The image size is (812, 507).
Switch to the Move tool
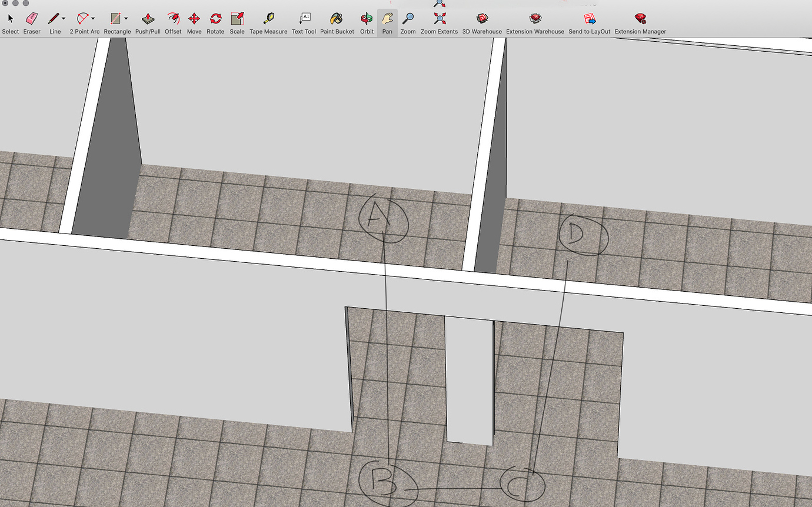[x=194, y=18]
